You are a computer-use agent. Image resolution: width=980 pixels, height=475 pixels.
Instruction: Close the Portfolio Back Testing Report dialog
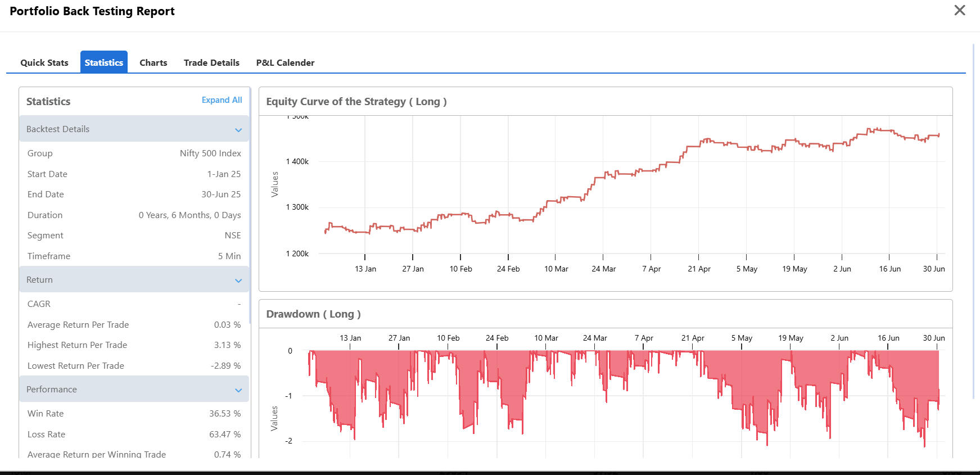coord(960,10)
